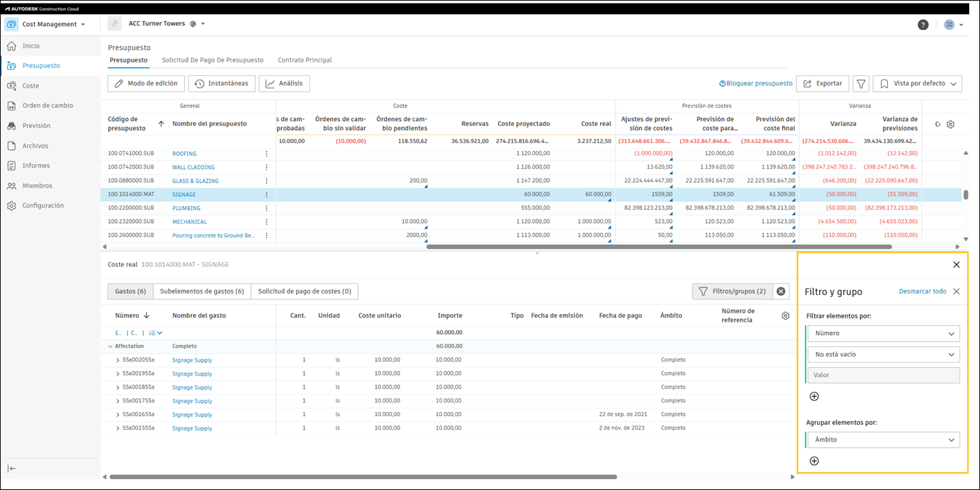This screenshot has height=490, width=980.
Task: Open budget table column settings gear
Action: coord(951,125)
